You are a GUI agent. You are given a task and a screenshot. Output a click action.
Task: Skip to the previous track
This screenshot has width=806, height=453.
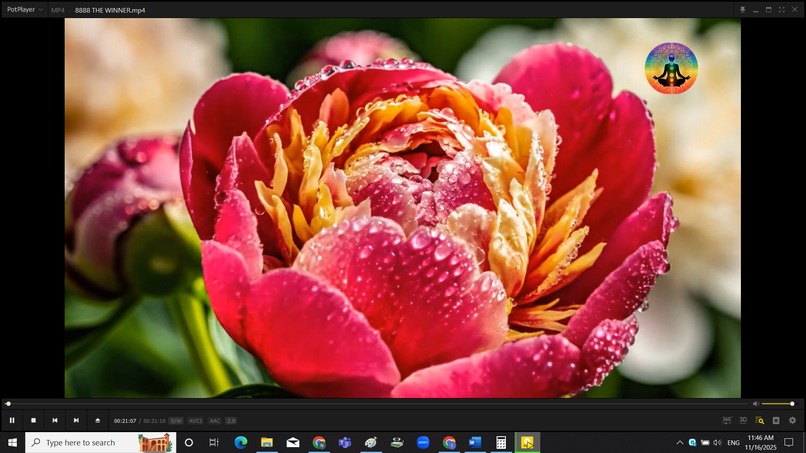point(54,421)
